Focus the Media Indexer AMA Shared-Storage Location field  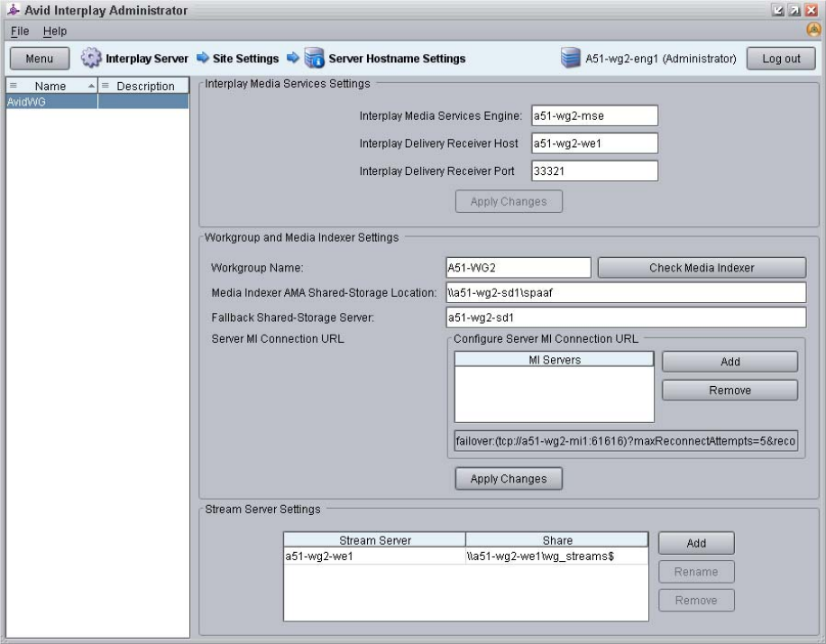coord(625,292)
